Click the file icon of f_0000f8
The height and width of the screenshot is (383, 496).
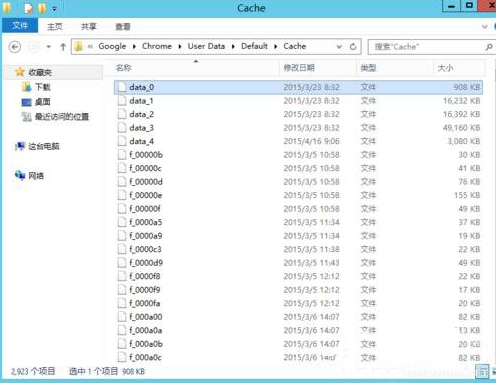(x=122, y=276)
